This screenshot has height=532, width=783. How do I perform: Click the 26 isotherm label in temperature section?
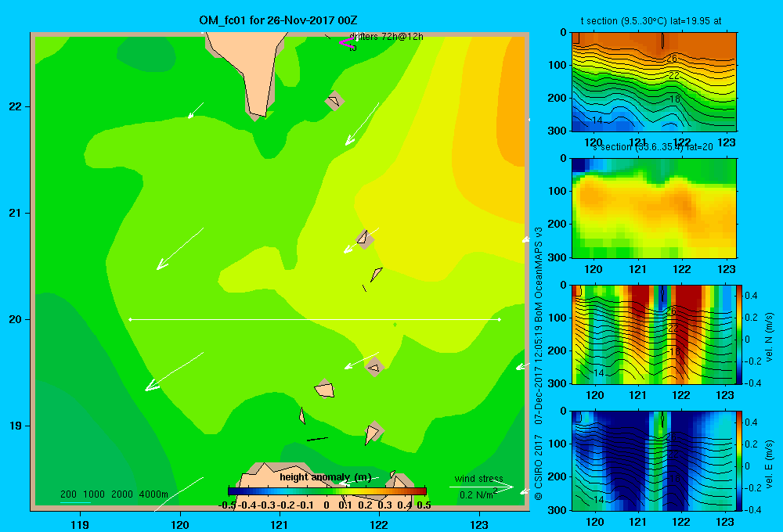point(672,59)
